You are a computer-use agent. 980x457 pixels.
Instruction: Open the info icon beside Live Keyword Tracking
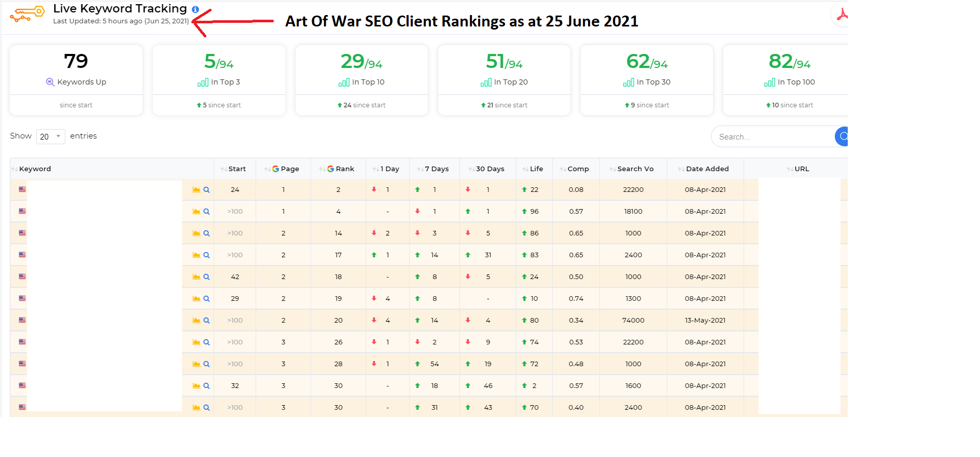pyautogui.click(x=195, y=9)
